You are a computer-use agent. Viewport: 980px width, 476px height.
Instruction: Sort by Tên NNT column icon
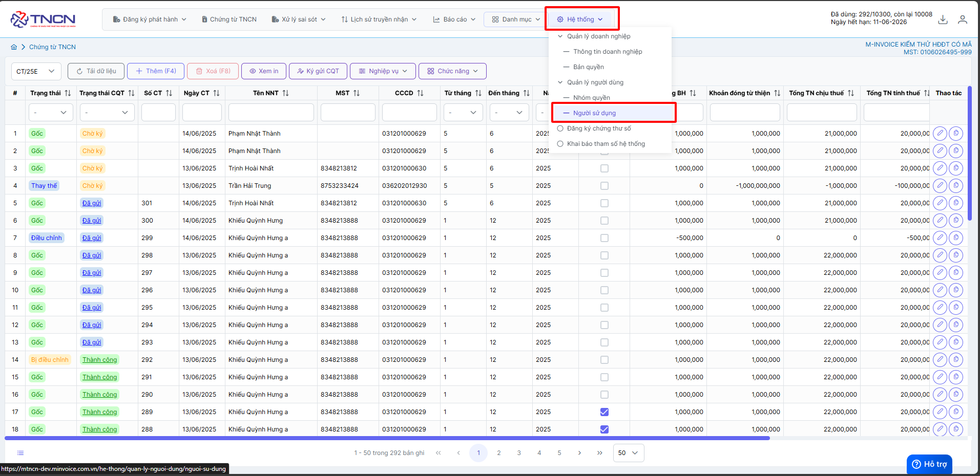click(x=285, y=93)
